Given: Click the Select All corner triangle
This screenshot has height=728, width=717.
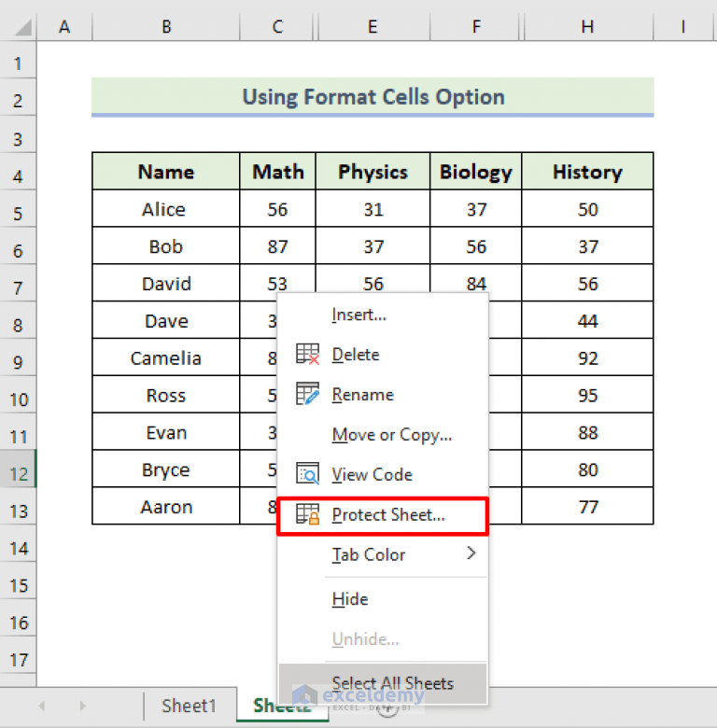Looking at the screenshot, I should [x=23, y=27].
